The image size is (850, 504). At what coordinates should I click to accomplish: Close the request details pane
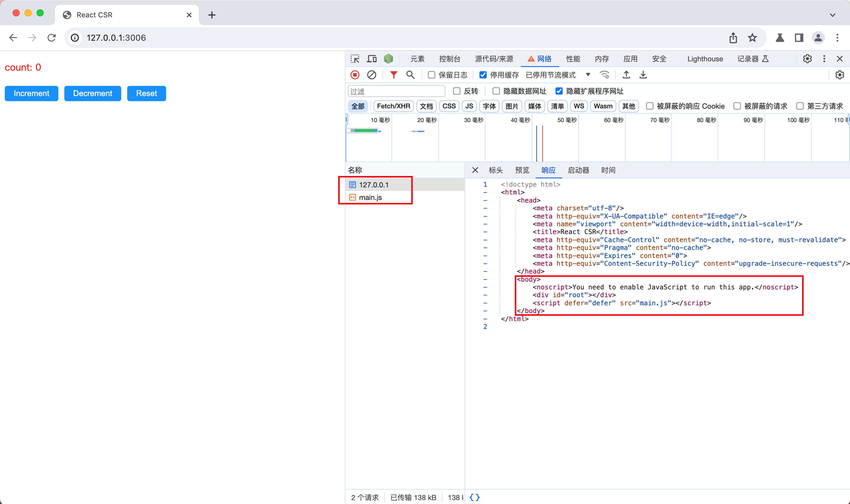click(x=475, y=170)
